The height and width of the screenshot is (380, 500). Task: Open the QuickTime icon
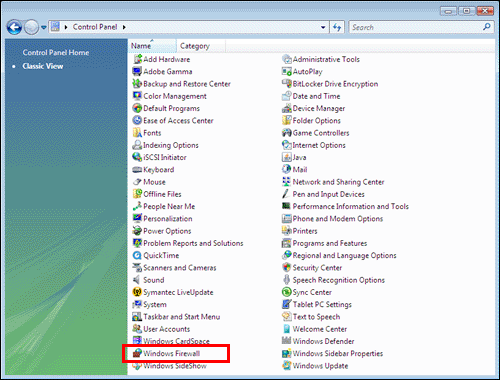click(137, 255)
